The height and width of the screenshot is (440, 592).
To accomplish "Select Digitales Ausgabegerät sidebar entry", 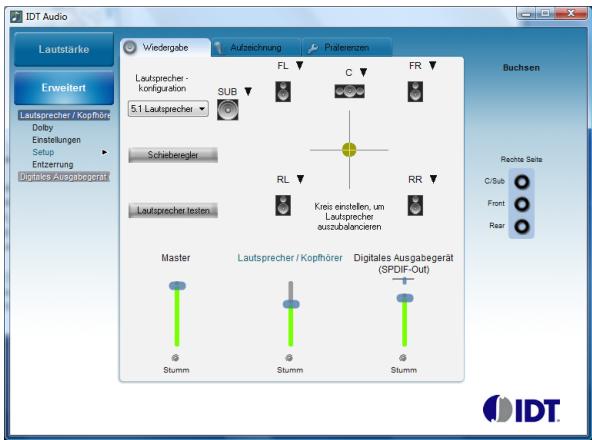I will [63, 177].
